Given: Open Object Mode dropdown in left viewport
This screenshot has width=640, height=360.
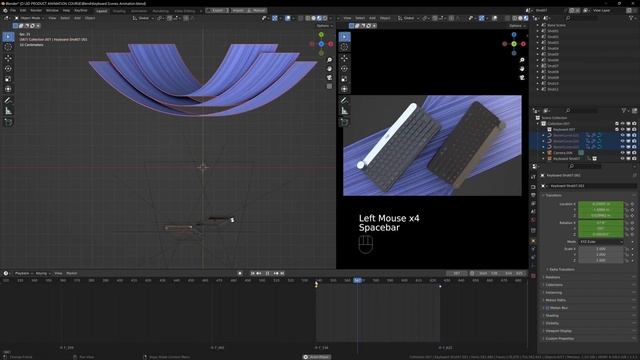Looking at the screenshot, I should (x=29, y=18).
